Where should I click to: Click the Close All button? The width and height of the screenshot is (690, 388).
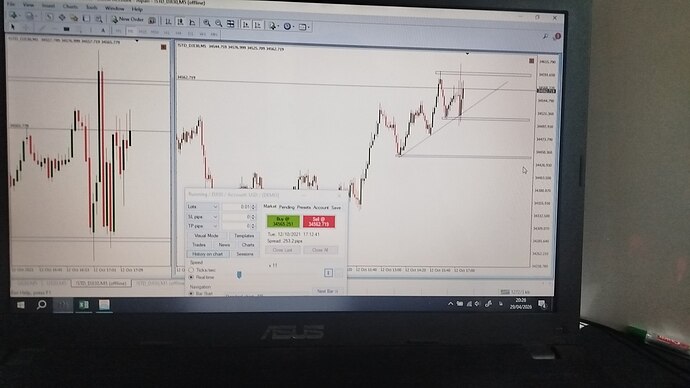320,250
